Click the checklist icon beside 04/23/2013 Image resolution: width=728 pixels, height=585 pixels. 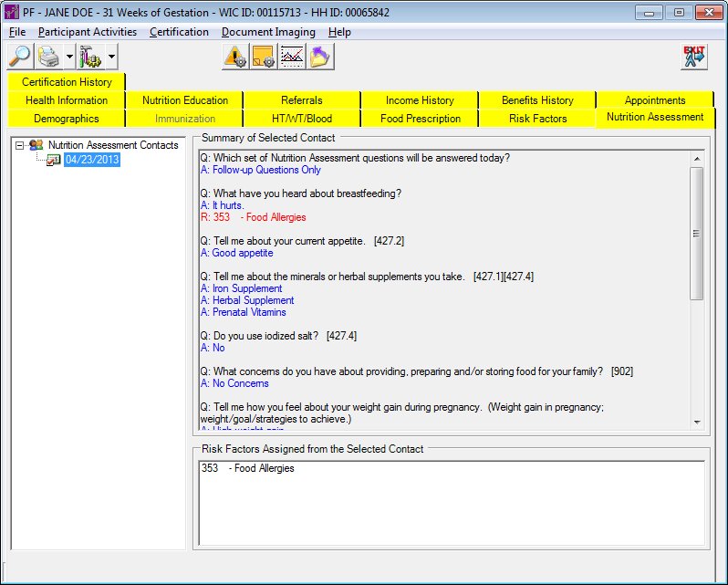(x=54, y=160)
